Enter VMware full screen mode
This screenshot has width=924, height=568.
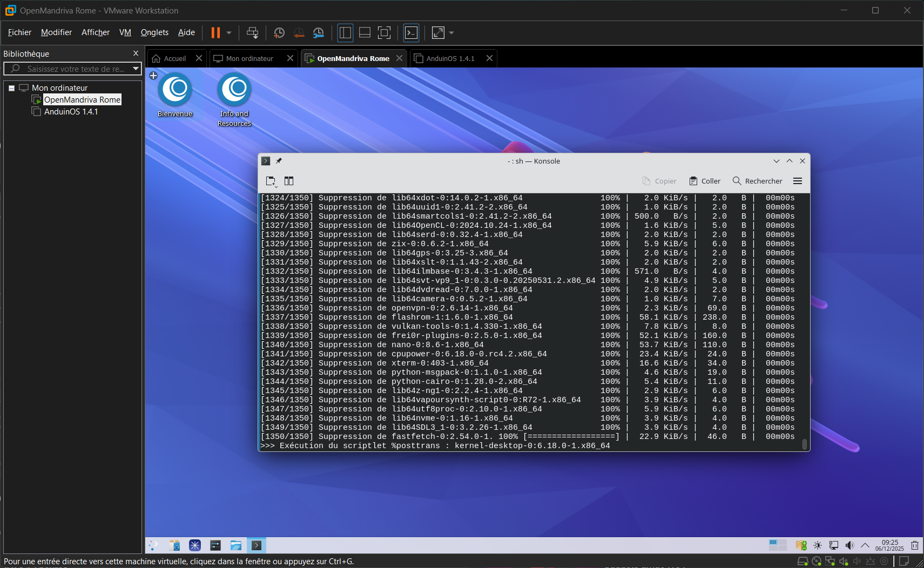point(384,33)
